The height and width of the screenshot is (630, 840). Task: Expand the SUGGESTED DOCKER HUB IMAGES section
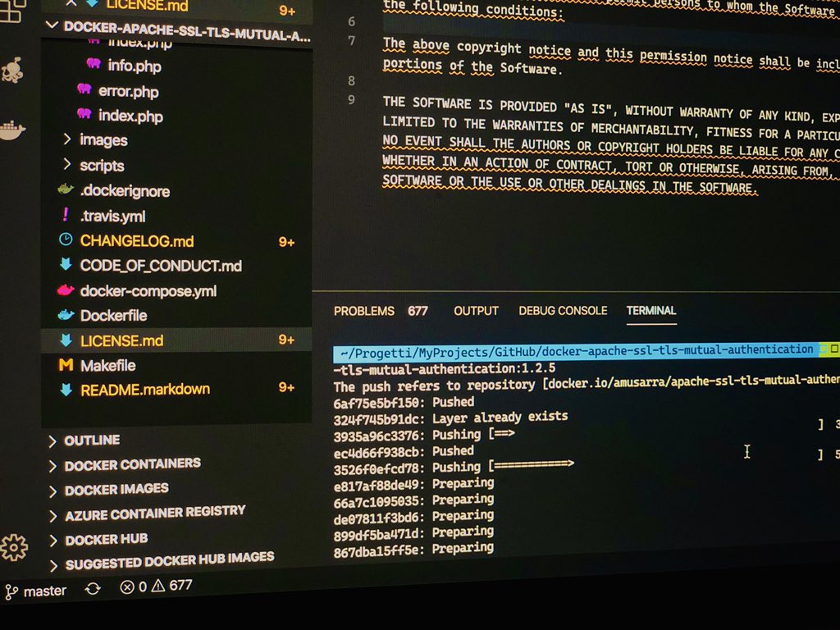(x=52, y=565)
